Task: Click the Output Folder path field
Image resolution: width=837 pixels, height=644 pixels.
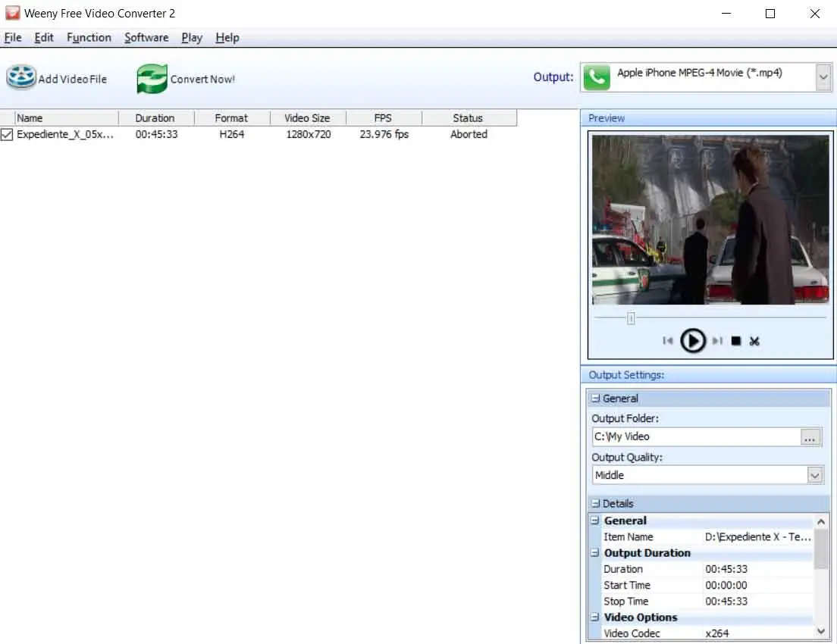Action: [694, 437]
